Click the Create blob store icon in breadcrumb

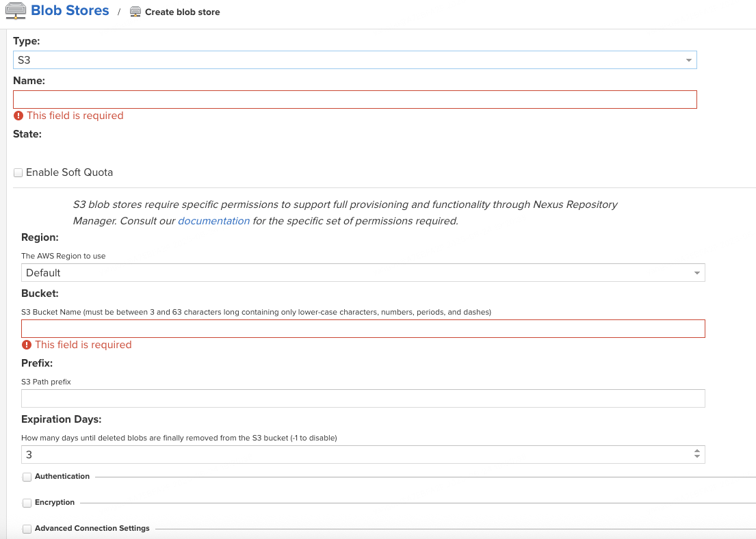pyautogui.click(x=135, y=12)
